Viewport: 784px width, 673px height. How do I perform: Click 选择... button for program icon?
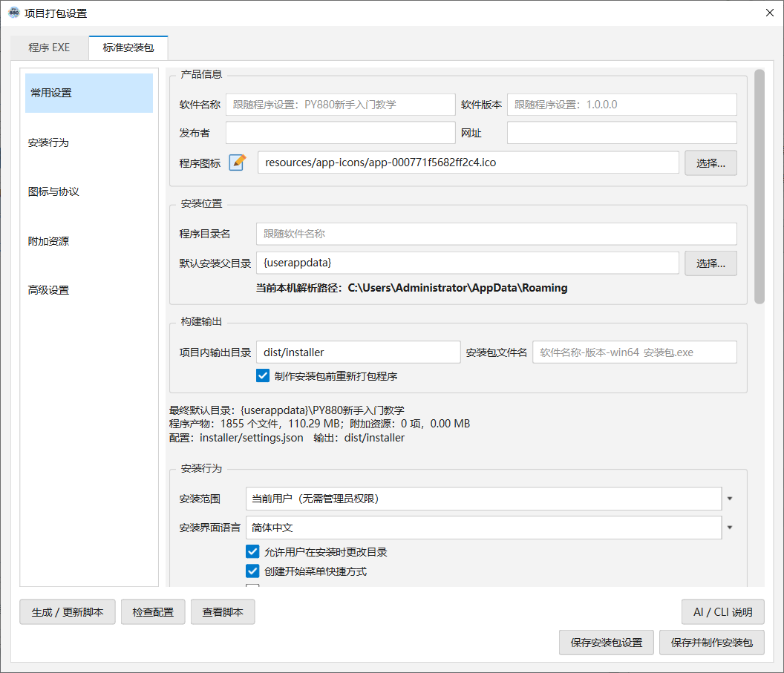(710, 163)
